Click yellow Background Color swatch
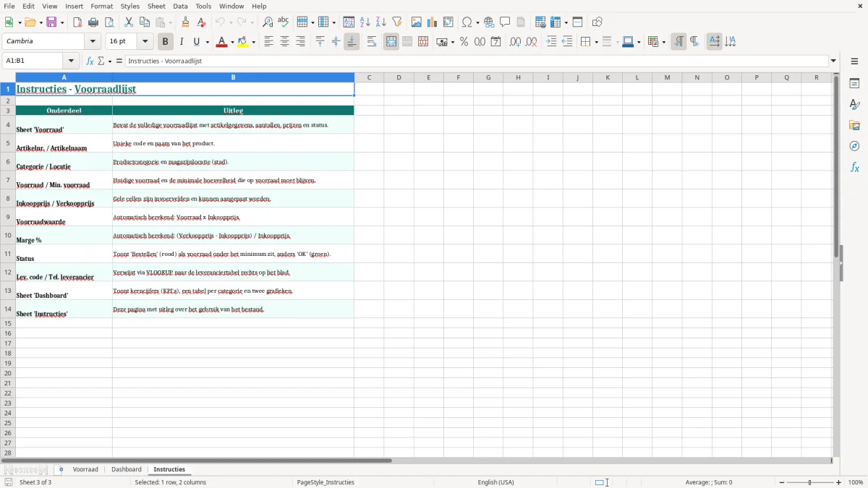 pos(242,42)
